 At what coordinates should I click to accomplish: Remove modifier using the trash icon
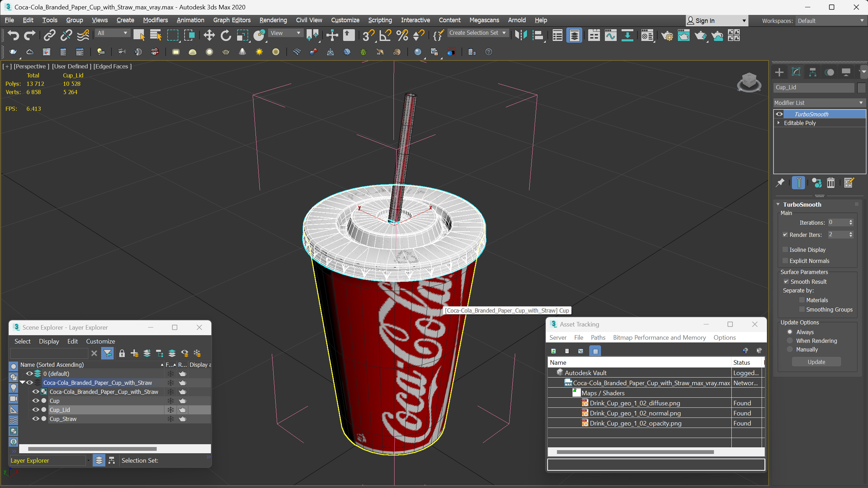click(x=830, y=183)
